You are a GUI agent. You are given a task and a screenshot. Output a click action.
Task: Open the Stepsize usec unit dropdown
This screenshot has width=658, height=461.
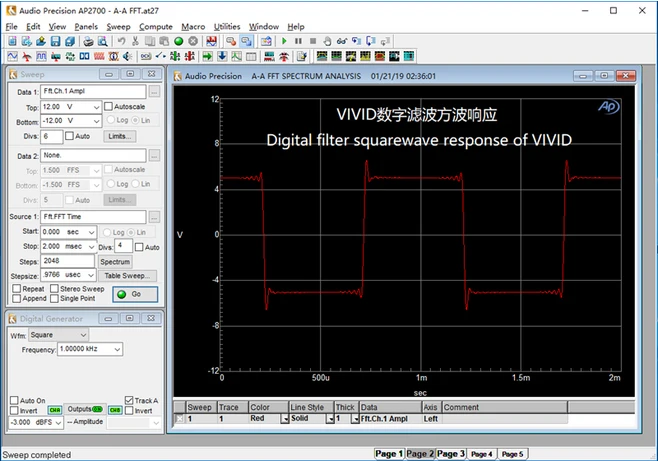coord(91,275)
